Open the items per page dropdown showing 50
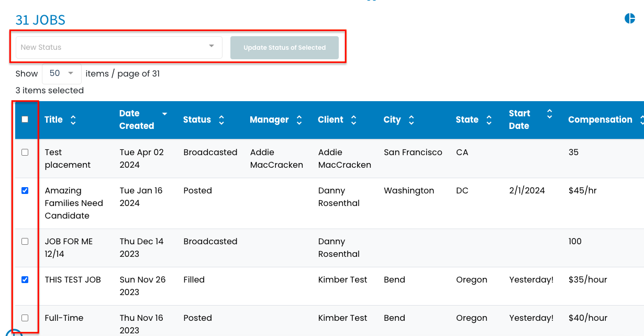Viewport: 644px width, 336px height. pos(61,73)
